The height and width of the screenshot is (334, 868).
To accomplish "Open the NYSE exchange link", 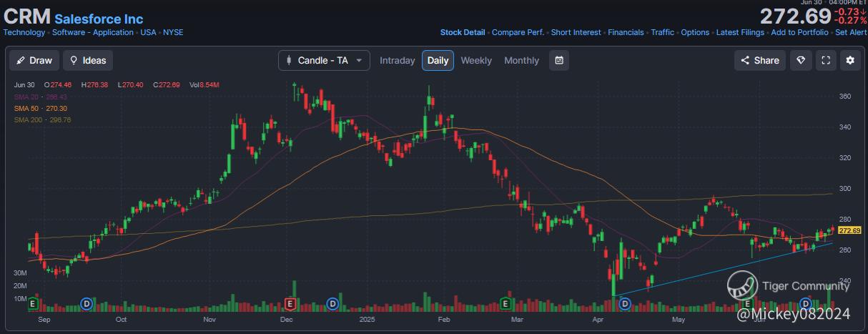I will (x=172, y=32).
